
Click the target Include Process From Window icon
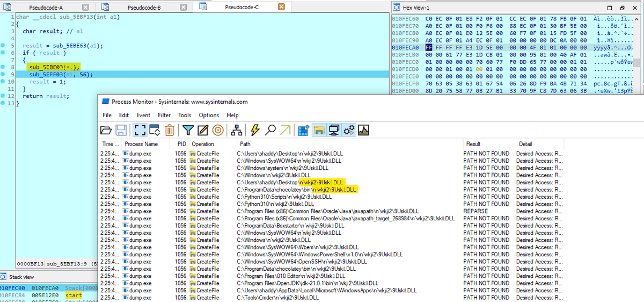pos(218,130)
